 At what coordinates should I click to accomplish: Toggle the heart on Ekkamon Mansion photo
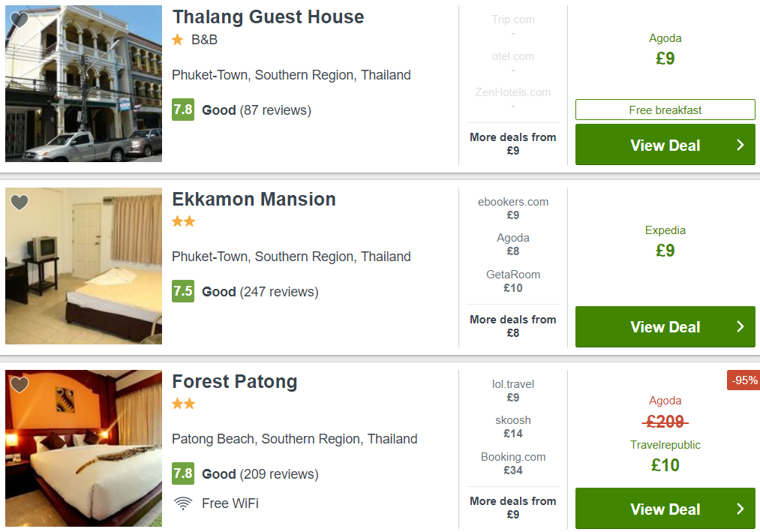point(20,203)
